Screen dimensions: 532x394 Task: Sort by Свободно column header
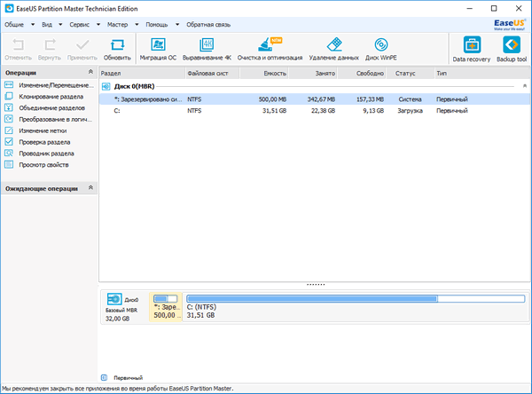point(362,74)
